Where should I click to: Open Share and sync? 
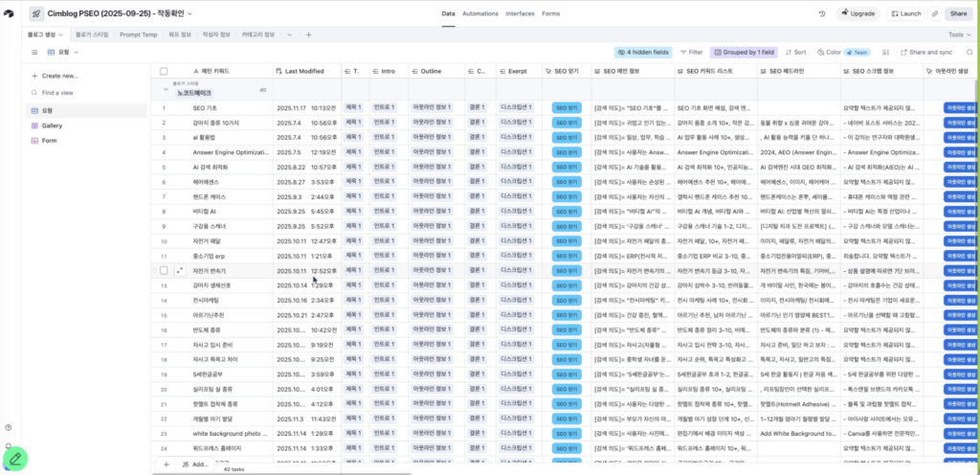926,53
